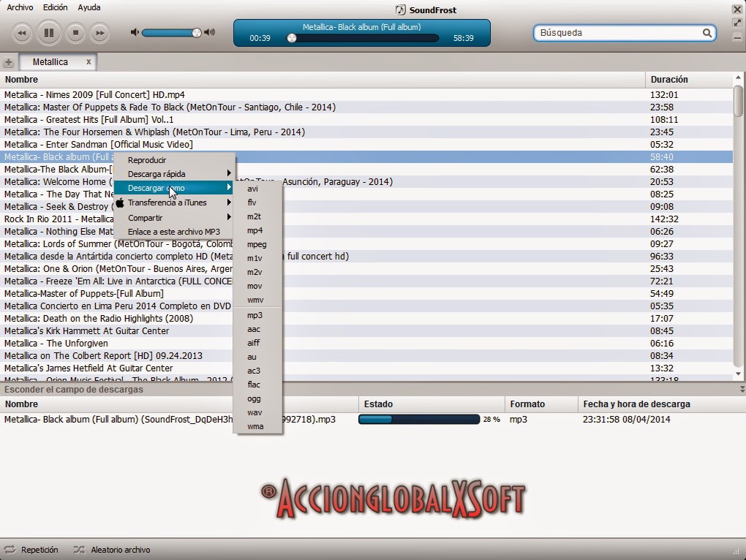Viewport: 746px width, 560px height.
Task: Mute audio via low-volume speaker icon
Action: [x=135, y=32]
